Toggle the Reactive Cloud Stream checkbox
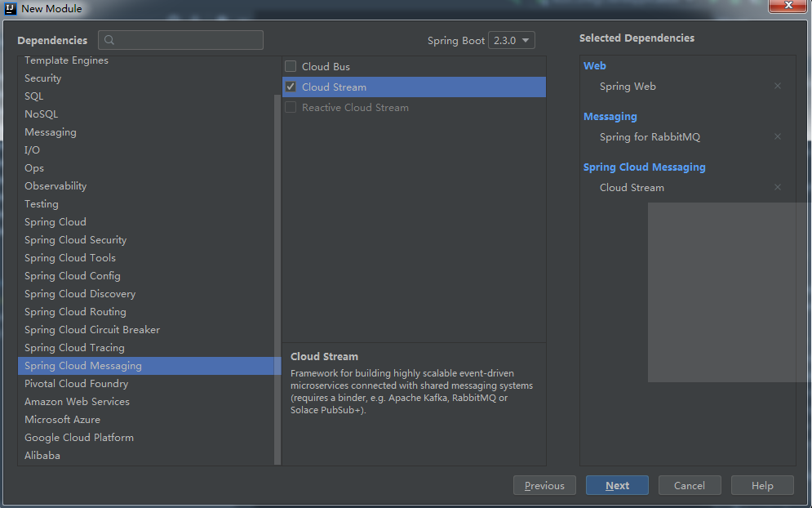 [x=291, y=107]
